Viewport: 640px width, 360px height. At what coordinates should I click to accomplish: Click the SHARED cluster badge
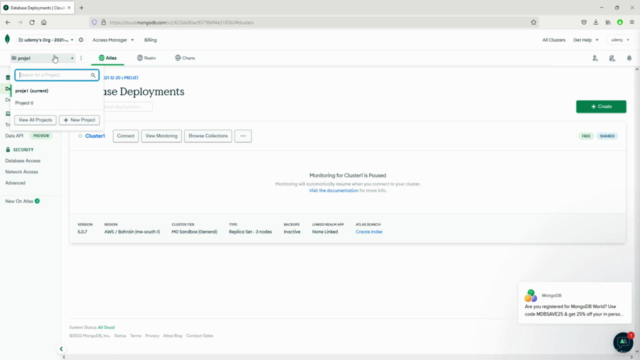(607, 136)
